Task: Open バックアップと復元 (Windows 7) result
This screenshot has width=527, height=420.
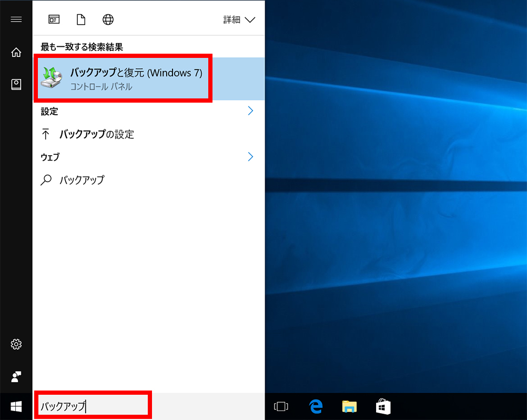Action: [x=149, y=79]
